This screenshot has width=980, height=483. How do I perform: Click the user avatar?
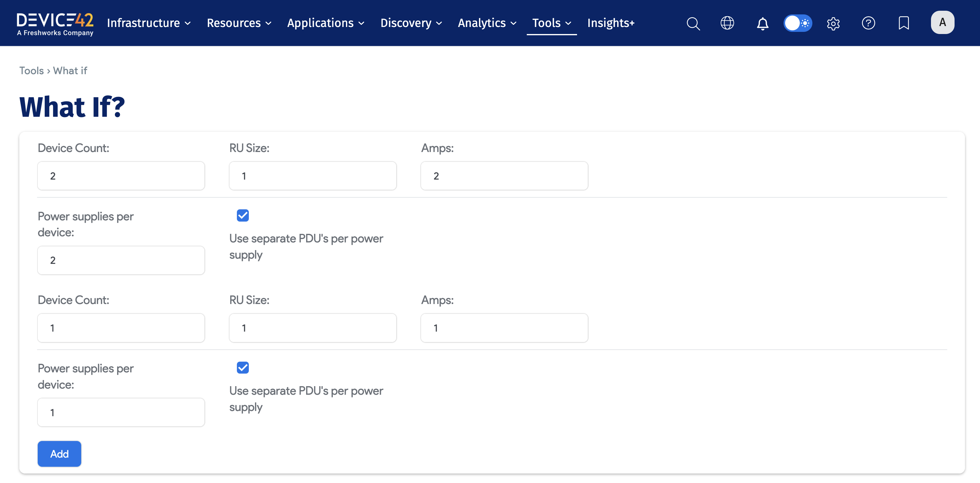click(943, 22)
